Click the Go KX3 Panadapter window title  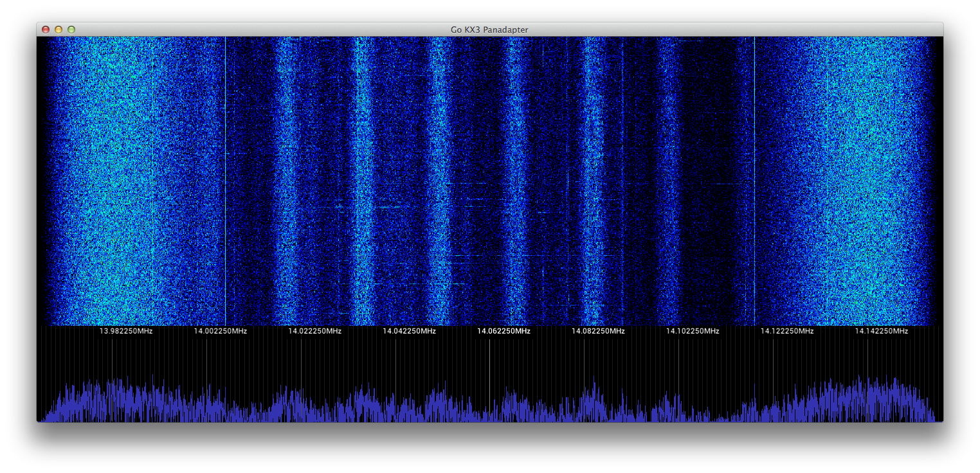pyautogui.click(x=489, y=30)
